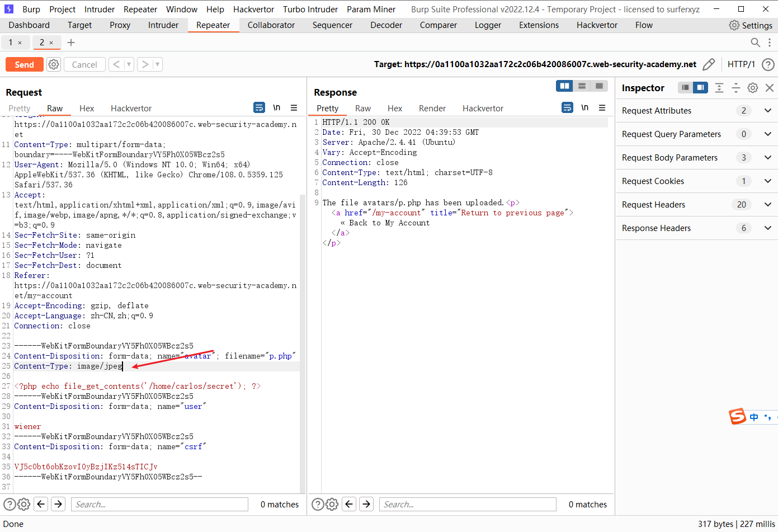Select the Request Pretty view tab
Screen dimensions: 778x532
(20, 109)
